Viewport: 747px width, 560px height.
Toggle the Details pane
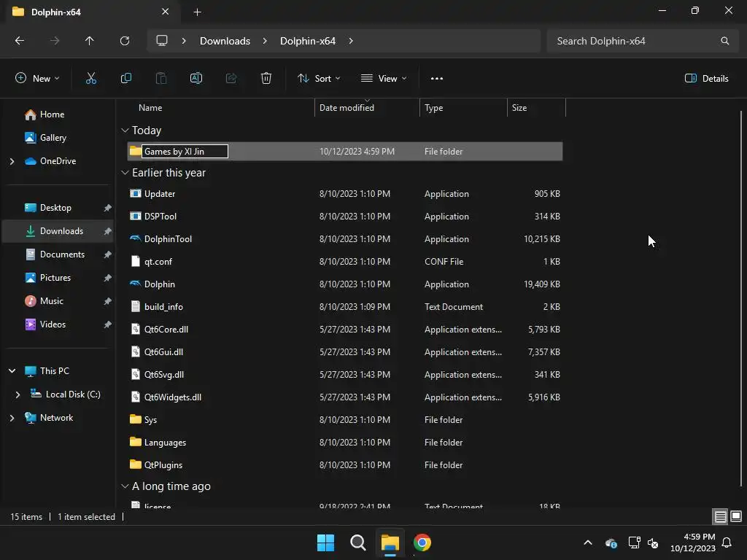click(706, 79)
